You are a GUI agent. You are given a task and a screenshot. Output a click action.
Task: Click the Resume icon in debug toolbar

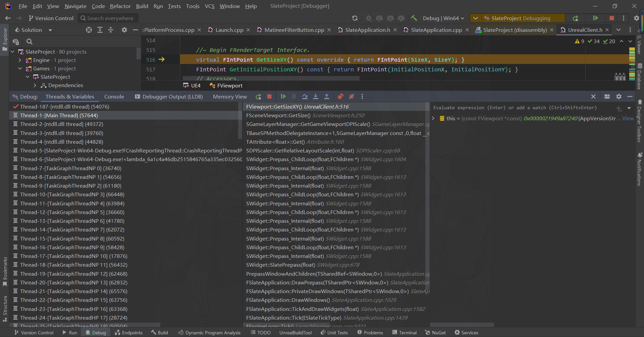click(x=283, y=96)
